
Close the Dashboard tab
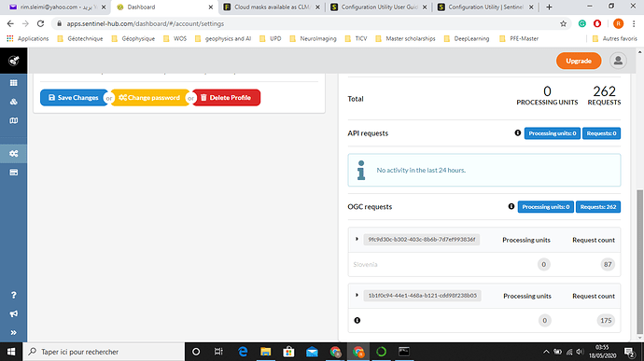[x=211, y=7]
